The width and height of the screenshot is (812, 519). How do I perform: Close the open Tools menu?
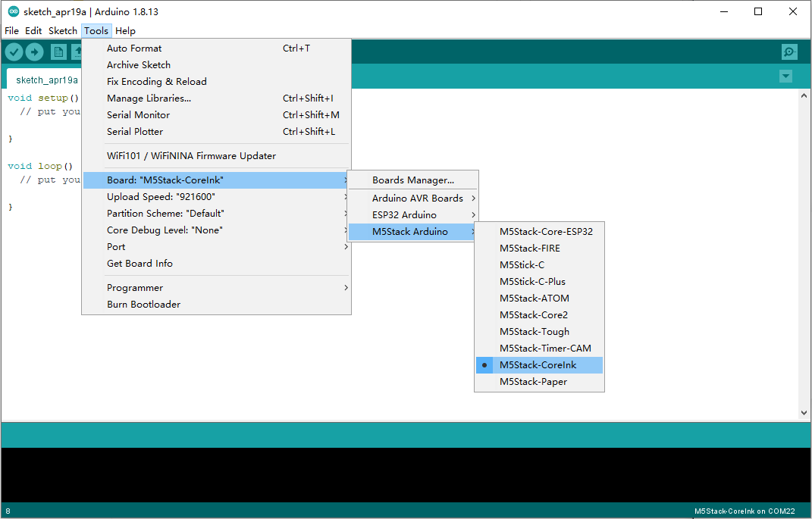click(96, 30)
